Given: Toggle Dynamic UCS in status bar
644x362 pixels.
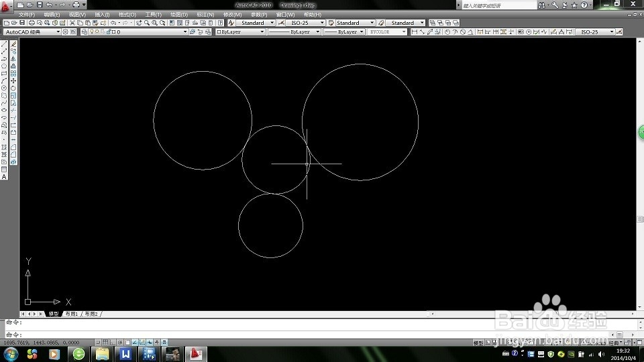Looking at the screenshot, I should tap(142, 343).
